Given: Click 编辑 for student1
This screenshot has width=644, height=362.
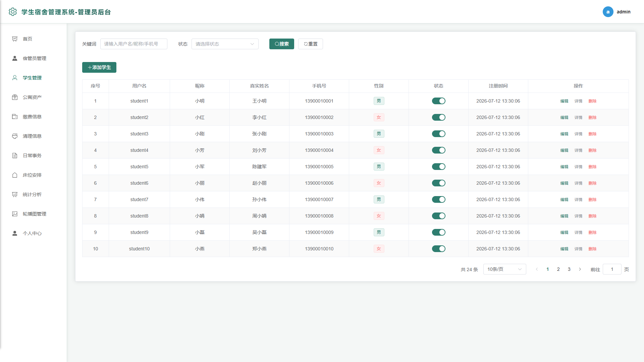Looking at the screenshot, I should pyautogui.click(x=564, y=101).
